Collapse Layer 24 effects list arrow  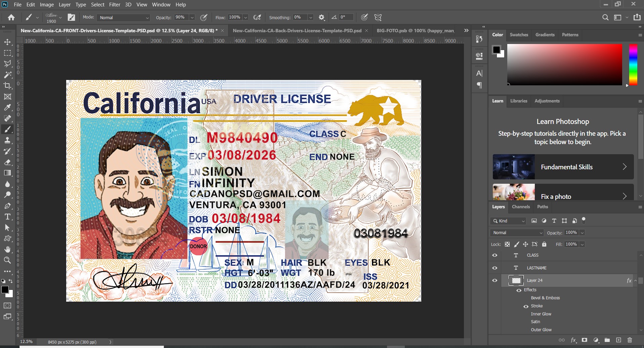pyautogui.click(x=636, y=280)
